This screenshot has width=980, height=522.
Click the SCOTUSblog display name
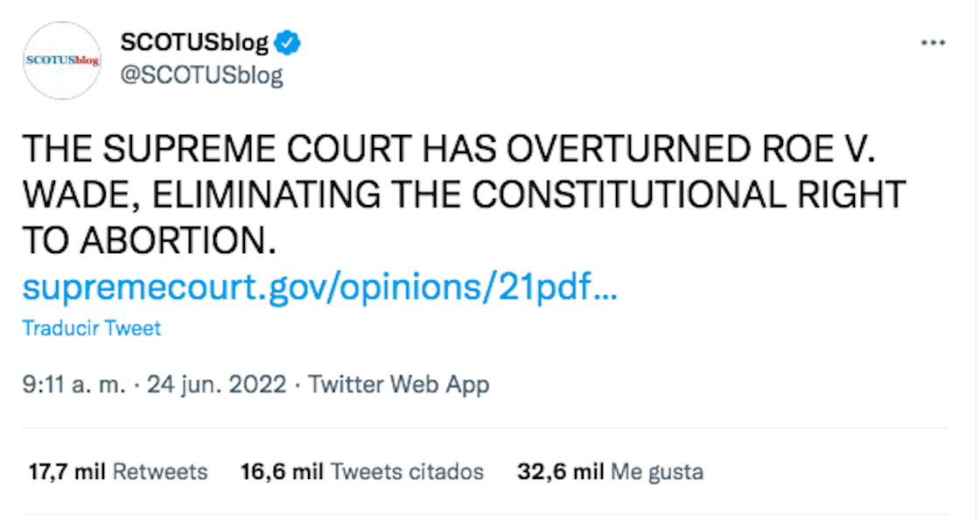pyautogui.click(x=194, y=41)
